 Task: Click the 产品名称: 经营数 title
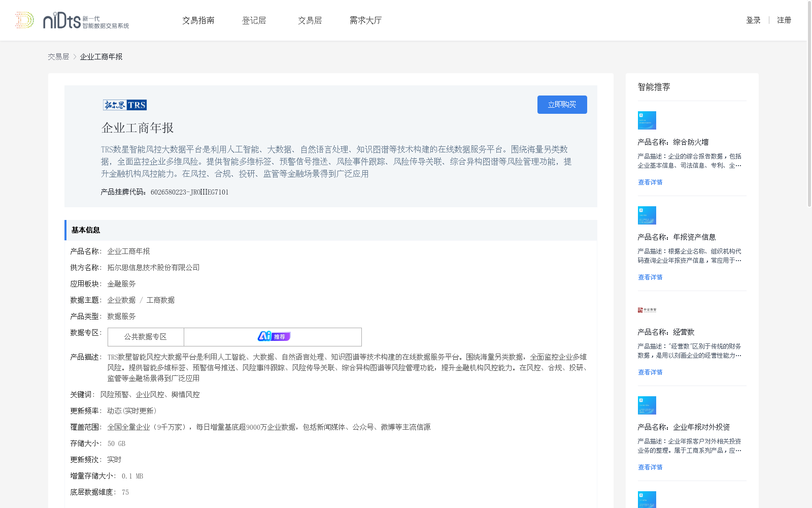click(x=666, y=332)
